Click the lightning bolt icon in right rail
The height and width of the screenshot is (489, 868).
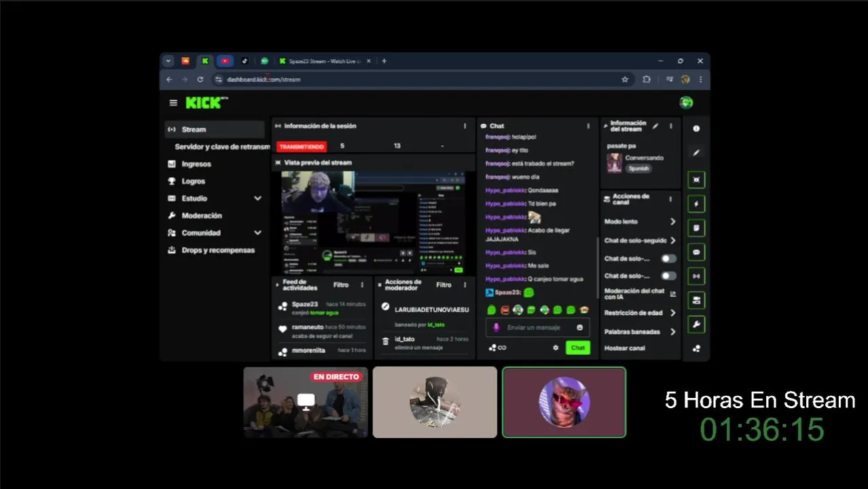(x=696, y=204)
